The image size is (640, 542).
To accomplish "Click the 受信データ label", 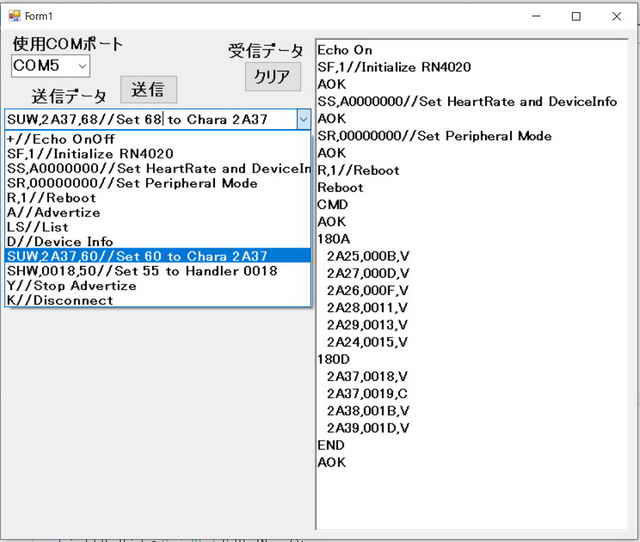I will tap(265, 51).
